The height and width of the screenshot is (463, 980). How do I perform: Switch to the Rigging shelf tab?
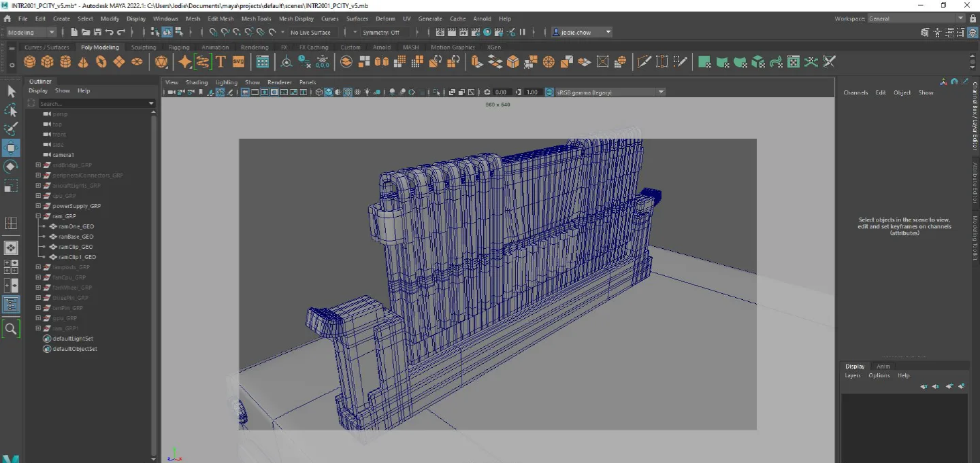tap(179, 48)
